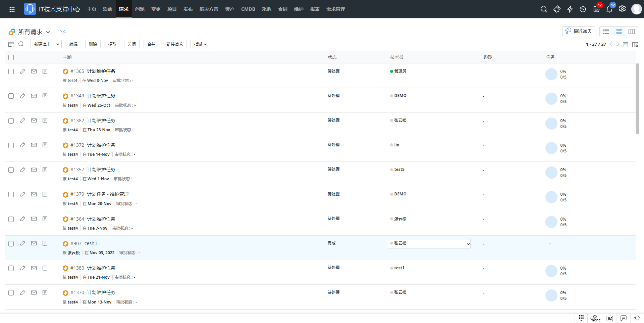This screenshot has width=644, height=323.
Task: Check the box for request #1382
Action: click(11, 121)
